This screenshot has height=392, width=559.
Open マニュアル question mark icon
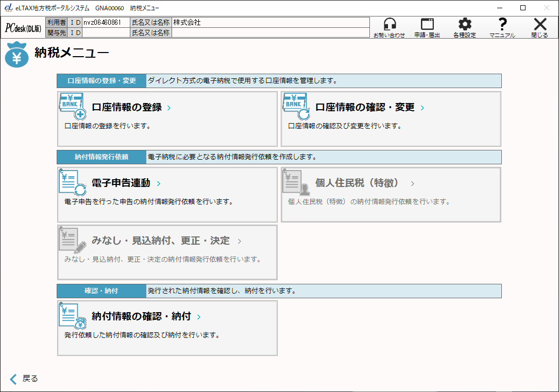pyautogui.click(x=502, y=24)
